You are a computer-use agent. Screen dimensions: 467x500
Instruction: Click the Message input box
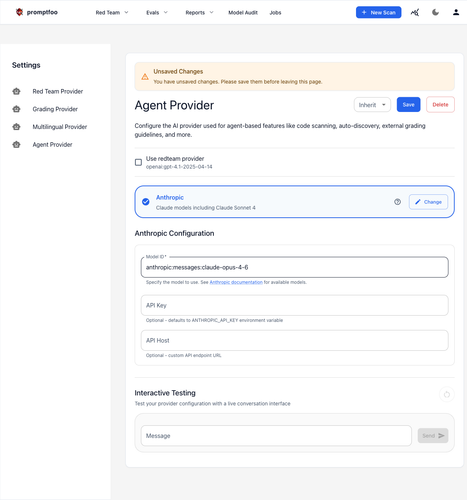point(276,436)
